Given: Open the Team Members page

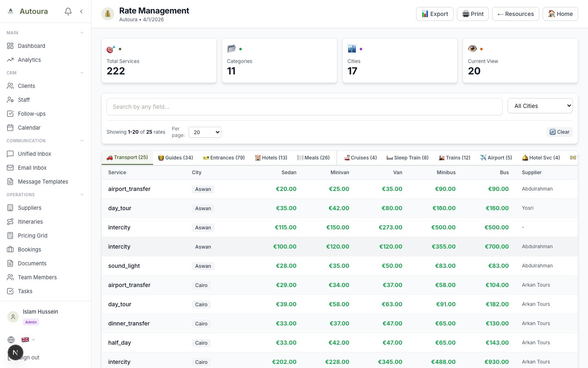Looking at the screenshot, I should [x=45, y=277].
